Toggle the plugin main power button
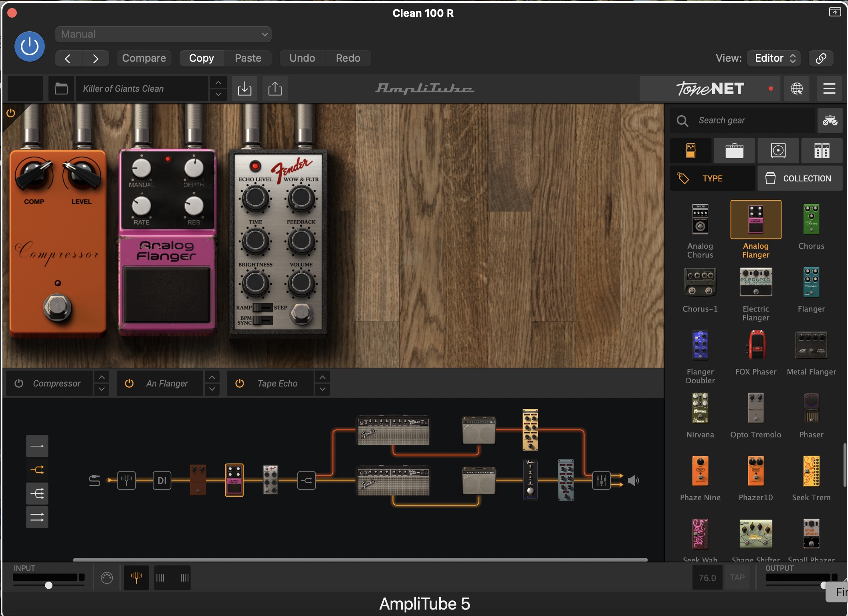This screenshot has width=848, height=616. (x=29, y=46)
